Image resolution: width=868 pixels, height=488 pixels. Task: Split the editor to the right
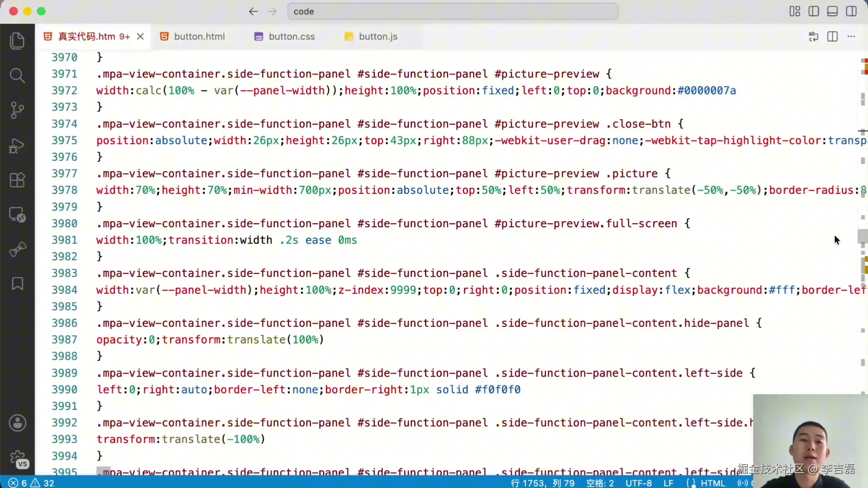pos(832,37)
